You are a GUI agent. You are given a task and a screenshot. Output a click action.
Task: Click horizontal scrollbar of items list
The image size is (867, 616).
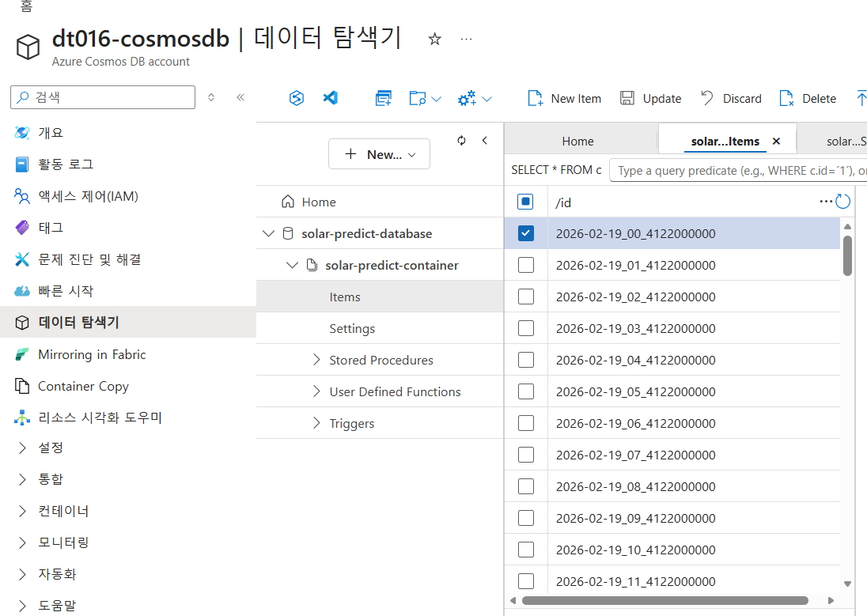point(665,600)
